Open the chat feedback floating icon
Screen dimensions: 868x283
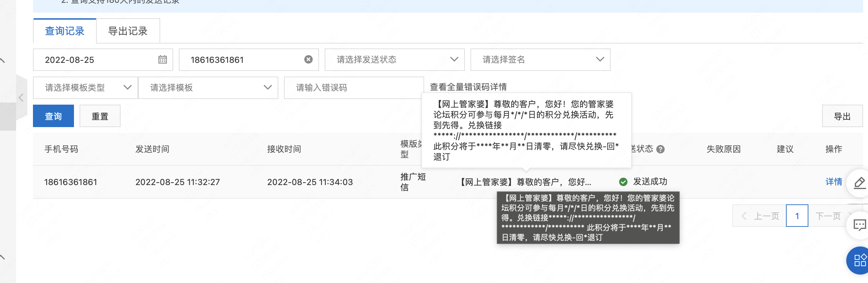tap(859, 225)
